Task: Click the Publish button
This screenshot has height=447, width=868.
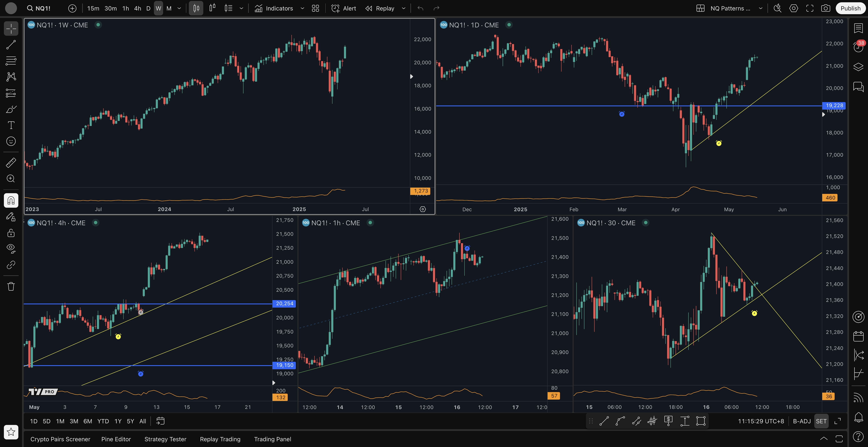Action: tap(850, 8)
